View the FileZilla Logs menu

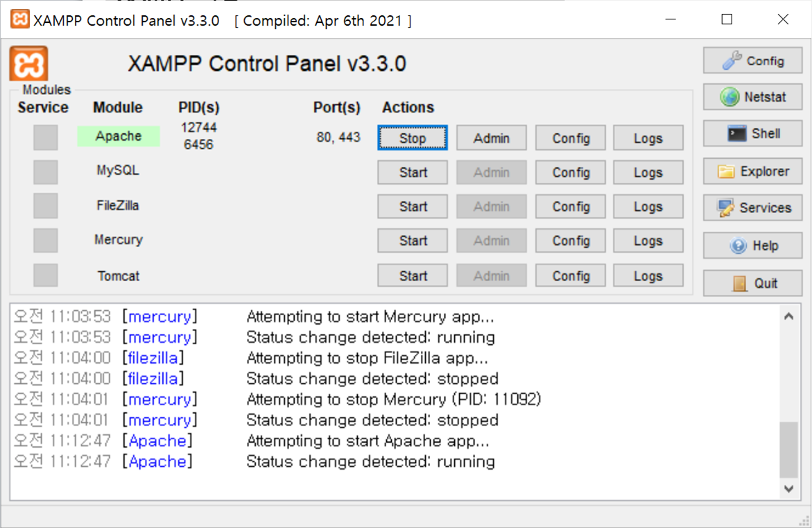648,206
